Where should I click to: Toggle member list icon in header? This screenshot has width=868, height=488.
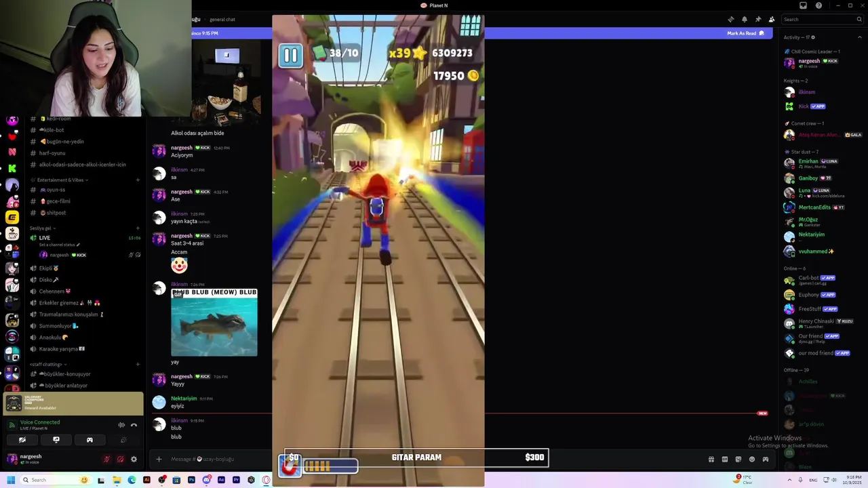(x=772, y=19)
